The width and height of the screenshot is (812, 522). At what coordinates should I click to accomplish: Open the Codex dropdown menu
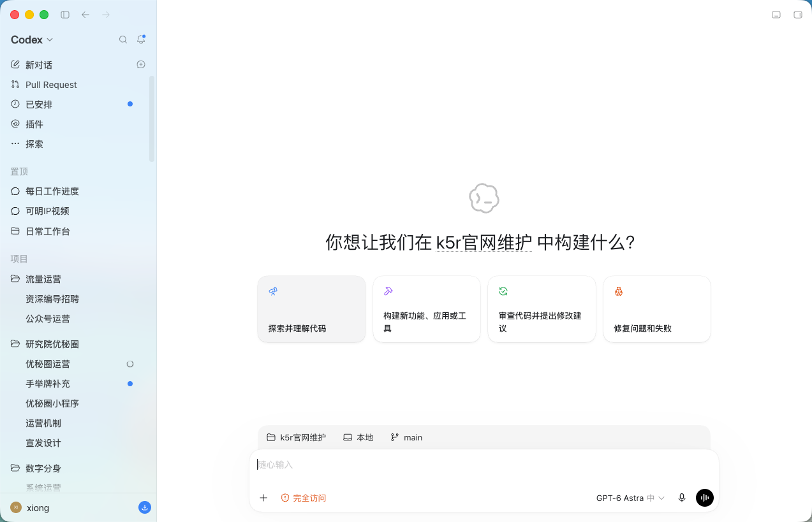32,40
